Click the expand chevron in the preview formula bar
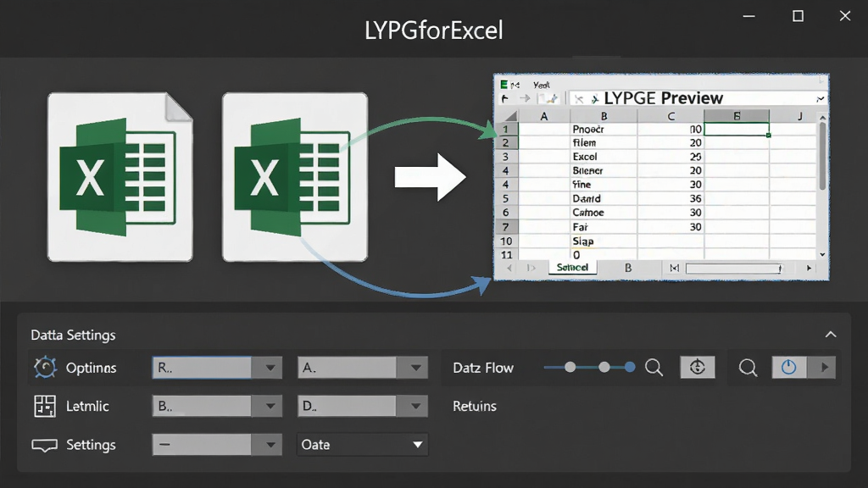868x488 pixels. coord(821,99)
